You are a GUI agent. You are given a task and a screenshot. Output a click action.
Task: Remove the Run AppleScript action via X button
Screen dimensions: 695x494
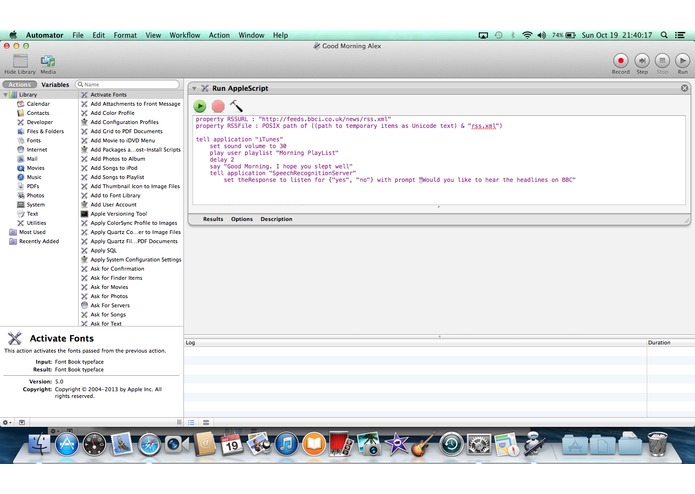click(684, 88)
